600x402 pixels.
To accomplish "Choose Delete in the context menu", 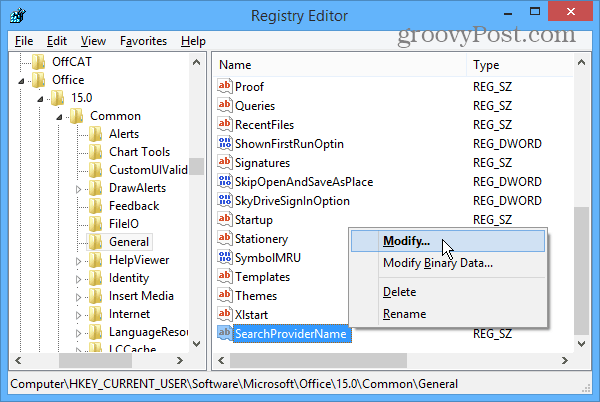I will tap(448, 292).
